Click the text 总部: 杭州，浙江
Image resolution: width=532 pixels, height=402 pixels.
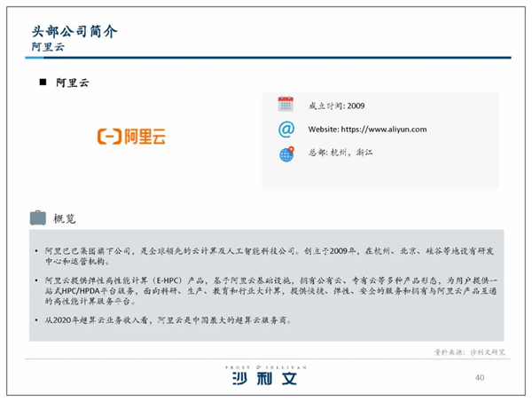pyautogui.click(x=340, y=153)
